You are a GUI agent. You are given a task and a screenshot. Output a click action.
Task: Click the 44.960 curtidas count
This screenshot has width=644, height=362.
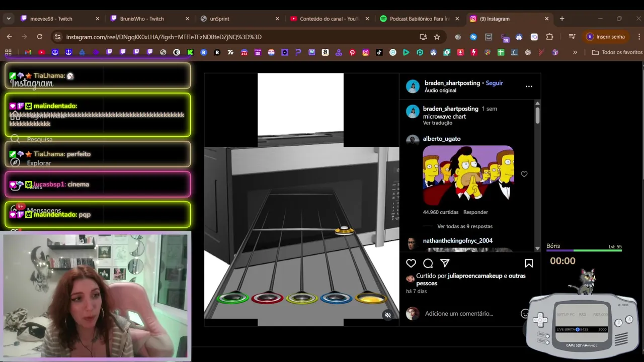pos(441,212)
